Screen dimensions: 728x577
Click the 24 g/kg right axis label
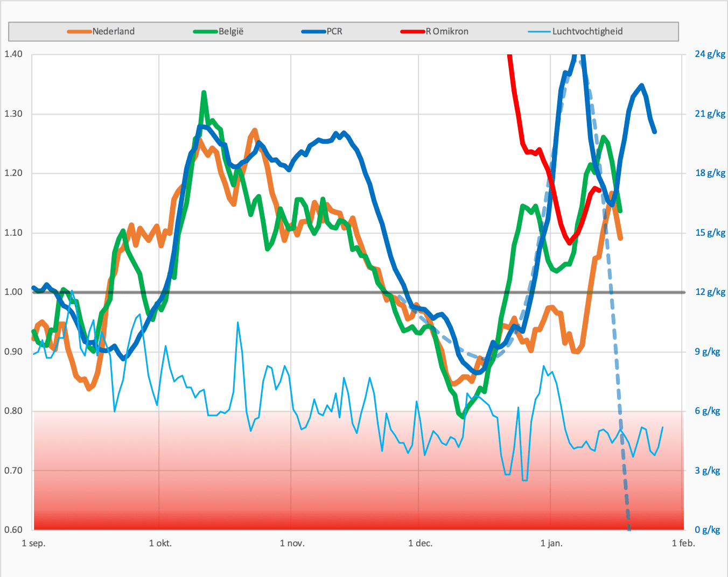[x=710, y=54]
